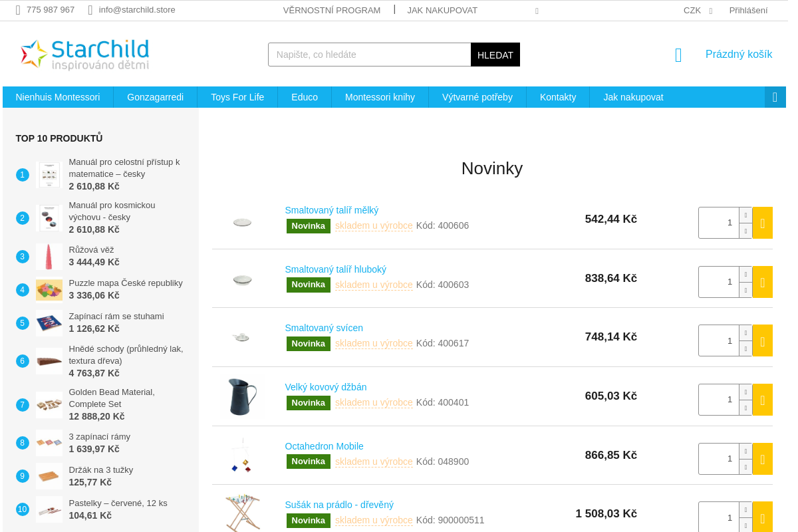Decrease quantity for Smaltovaný svícen

(x=745, y=348)
